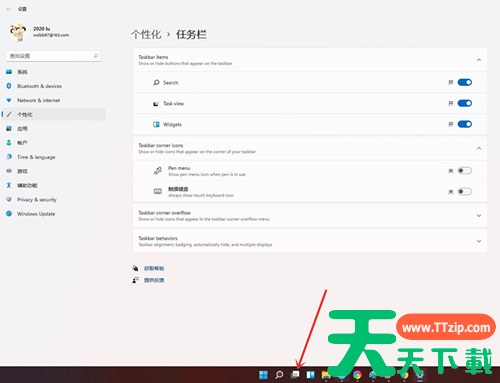Click the get help icon
Image resolution: width=500 pixels, height=383 pixels.
click(x=135, y=268)
